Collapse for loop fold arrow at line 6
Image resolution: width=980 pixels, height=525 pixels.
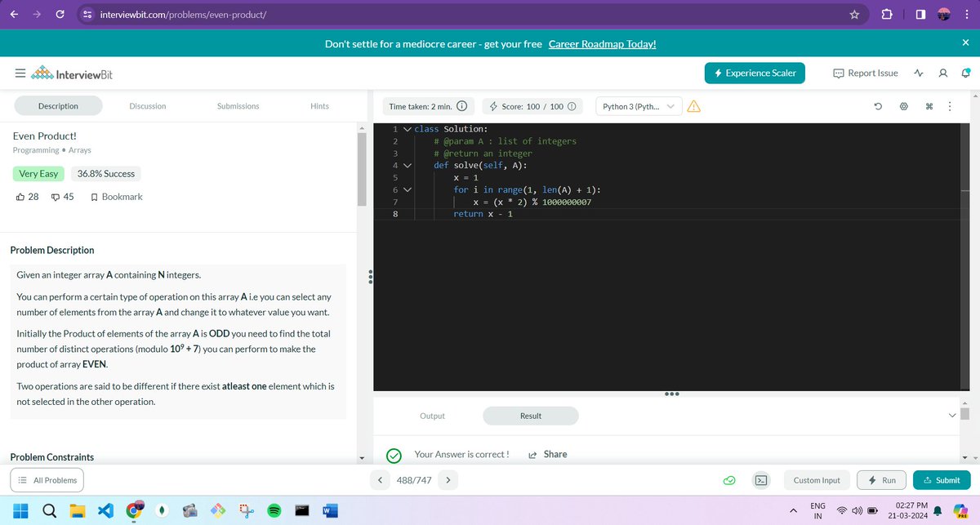pyautogui.click(x=407, y=189)
